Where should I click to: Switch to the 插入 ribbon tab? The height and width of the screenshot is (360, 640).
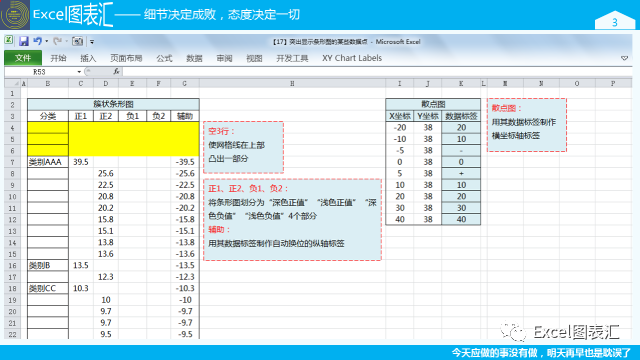point(88,58)
